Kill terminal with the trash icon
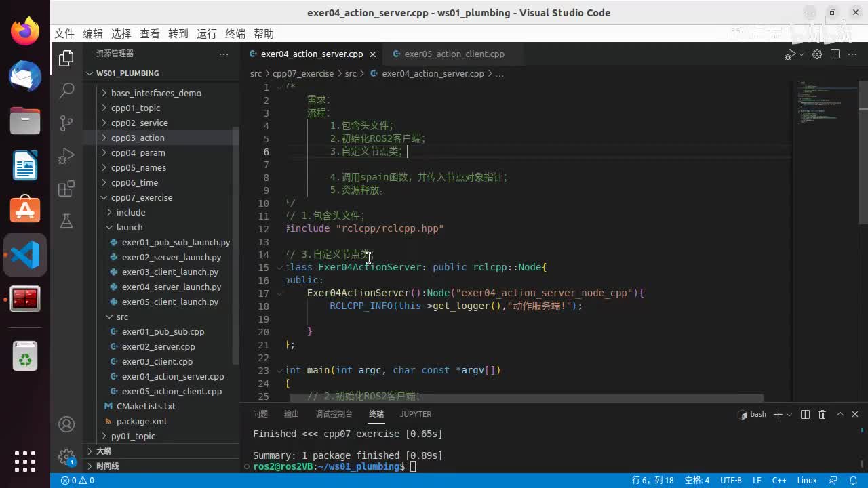The image size is (868, 488). tap(822, 414)
